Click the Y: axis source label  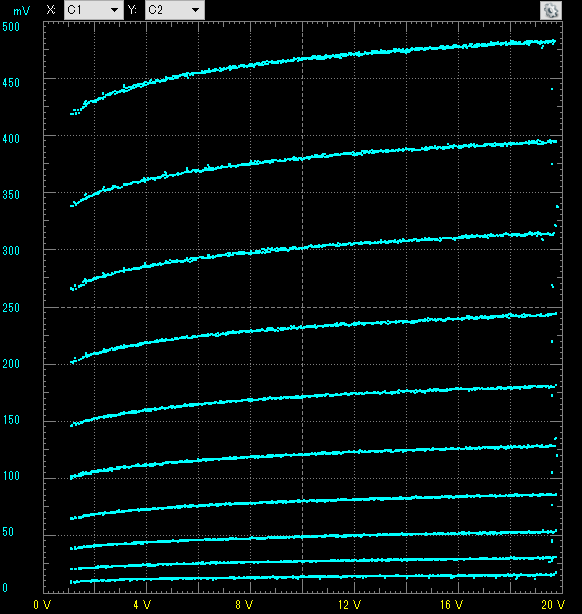tap(132, 10)
